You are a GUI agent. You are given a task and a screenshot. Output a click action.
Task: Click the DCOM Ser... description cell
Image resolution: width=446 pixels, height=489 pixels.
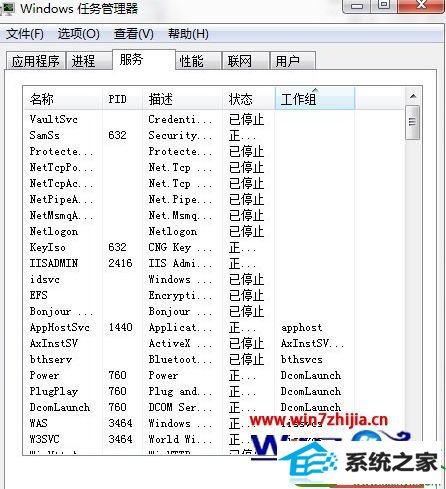[x=180, y=407]
